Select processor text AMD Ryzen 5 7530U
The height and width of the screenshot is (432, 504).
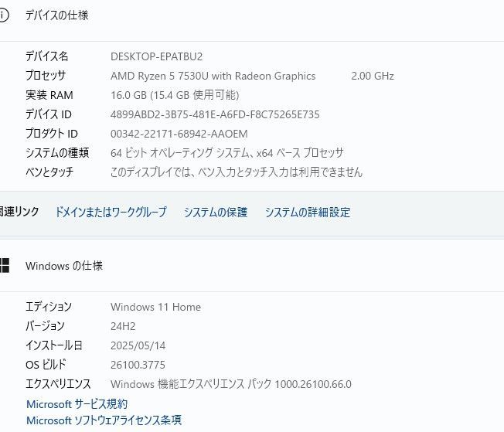click(x=159, y=76)
